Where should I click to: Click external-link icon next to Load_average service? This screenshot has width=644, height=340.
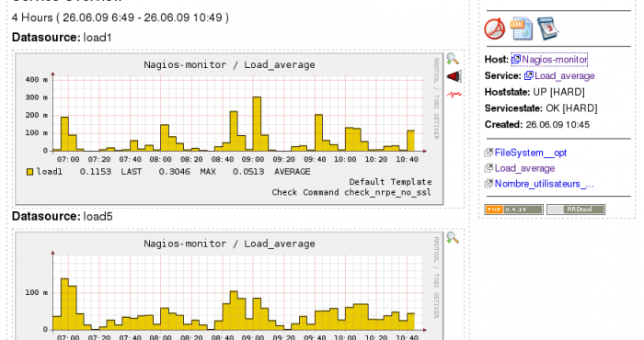point(529,75)
